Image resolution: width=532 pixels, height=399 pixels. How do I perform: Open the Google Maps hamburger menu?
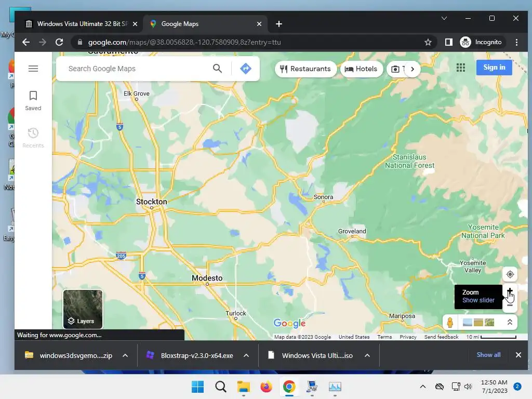(33, 69)
